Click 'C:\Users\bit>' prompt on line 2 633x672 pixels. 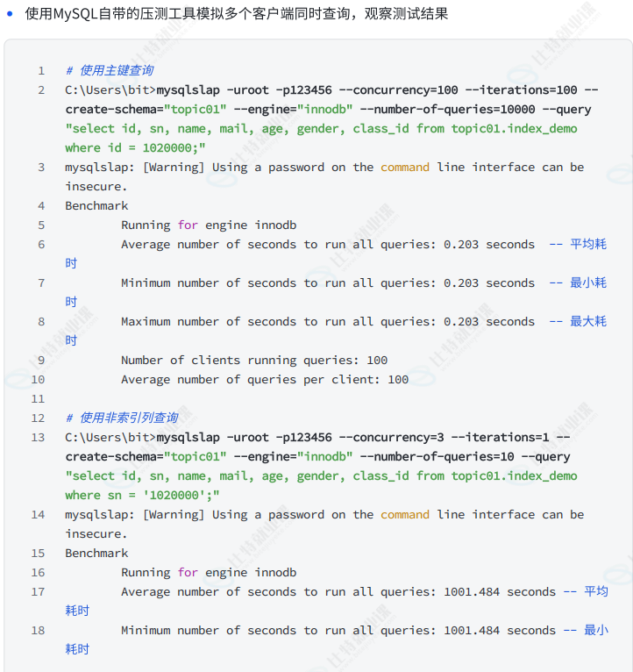pyautogui.click(x=110, y=90)
